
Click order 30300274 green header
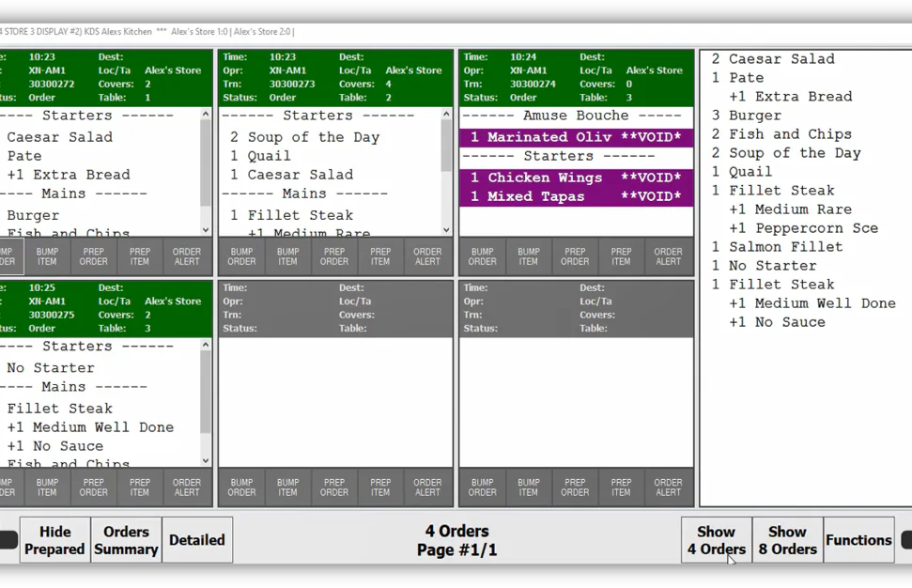[577, 77]
